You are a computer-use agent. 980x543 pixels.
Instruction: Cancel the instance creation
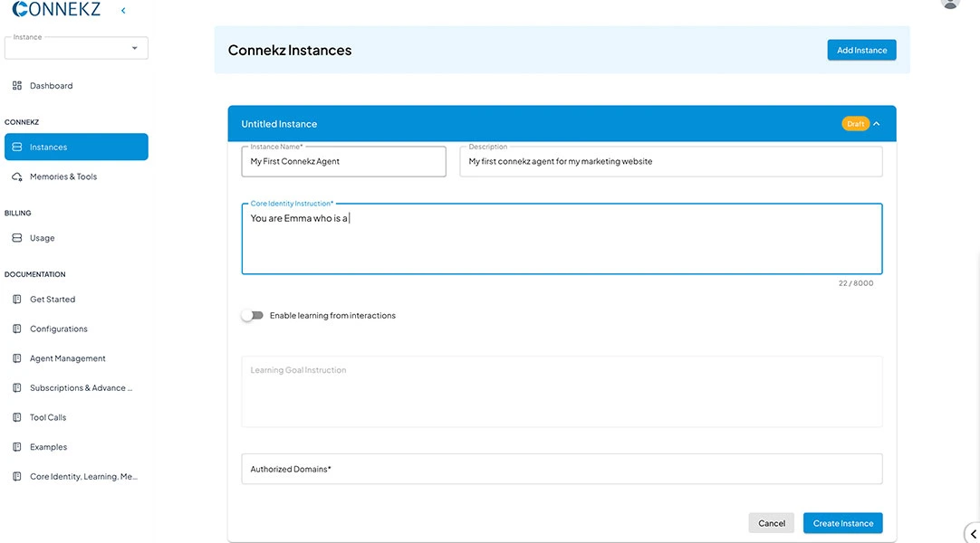point(771,523)
